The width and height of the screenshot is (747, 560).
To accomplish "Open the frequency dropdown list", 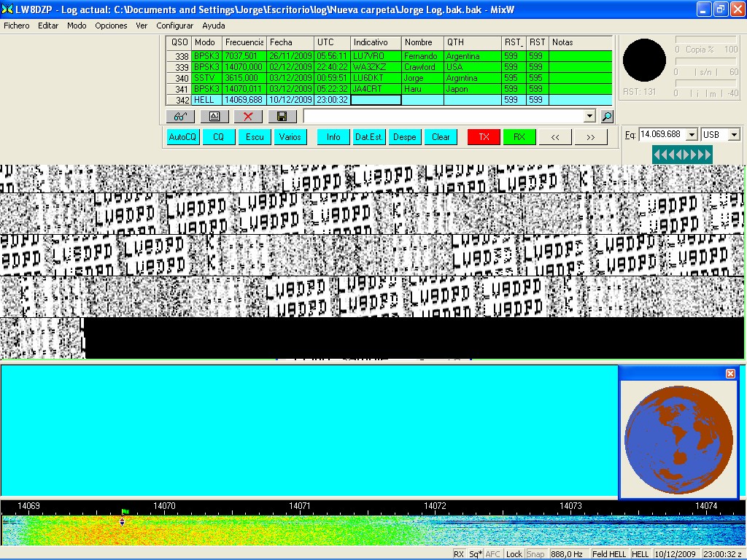I will 692,135.
